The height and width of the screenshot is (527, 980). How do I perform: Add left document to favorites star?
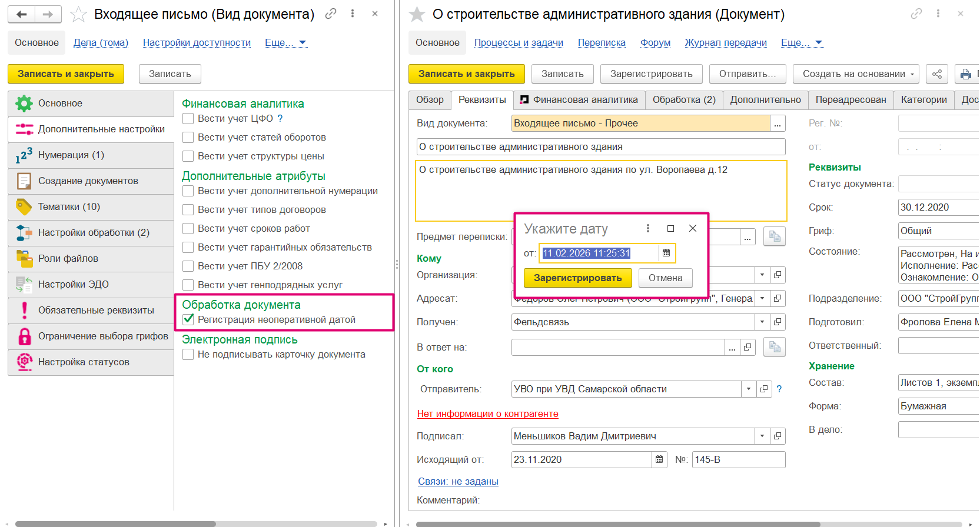pos(78,14)
